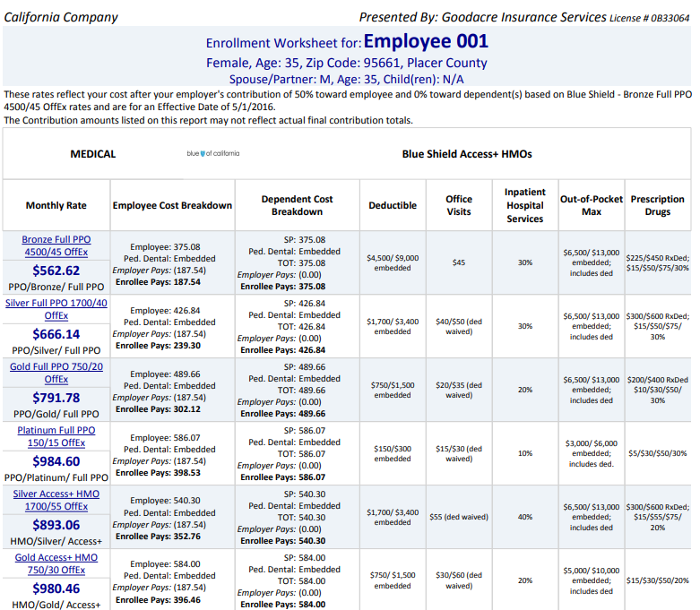Click Enrollee Pays: 396.46 in Gold HMO row

[158, 600]
